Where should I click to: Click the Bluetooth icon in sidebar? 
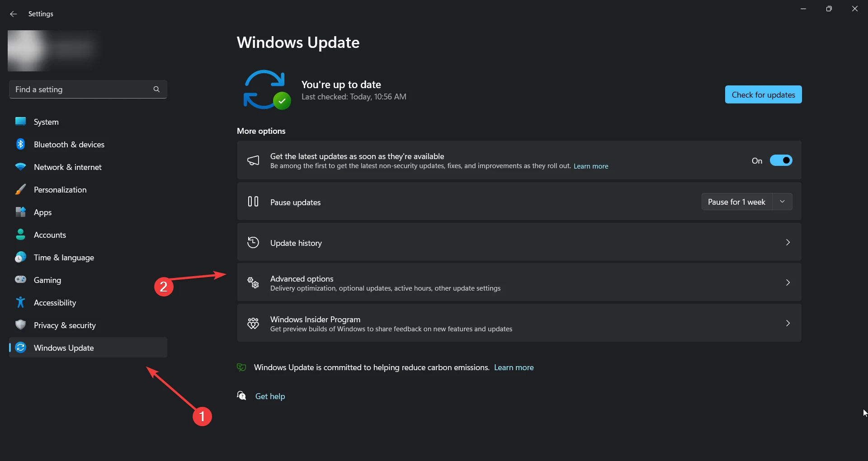(x=20, y=144)
